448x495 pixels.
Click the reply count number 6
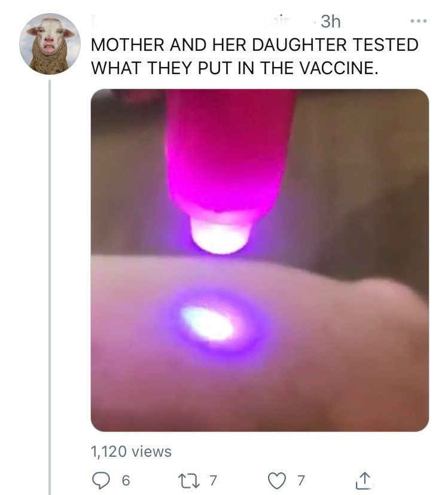(x=125, y=480)
